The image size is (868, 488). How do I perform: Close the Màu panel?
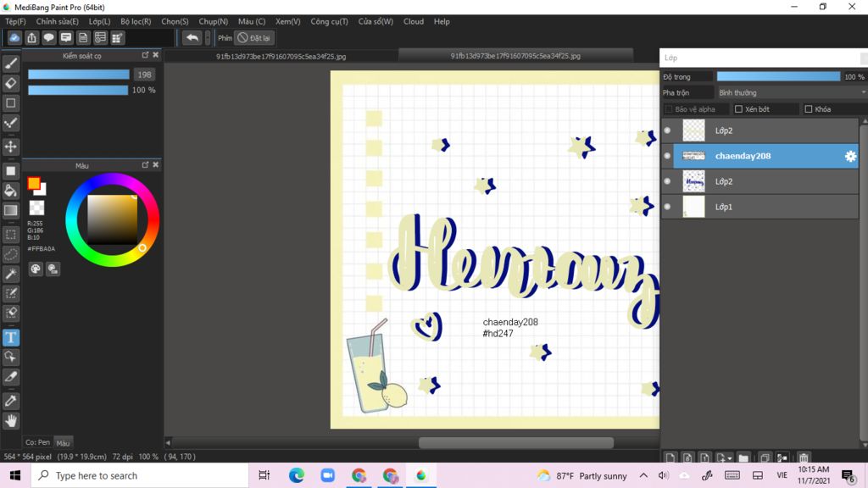pyautogui.click(x=156, y=164)
